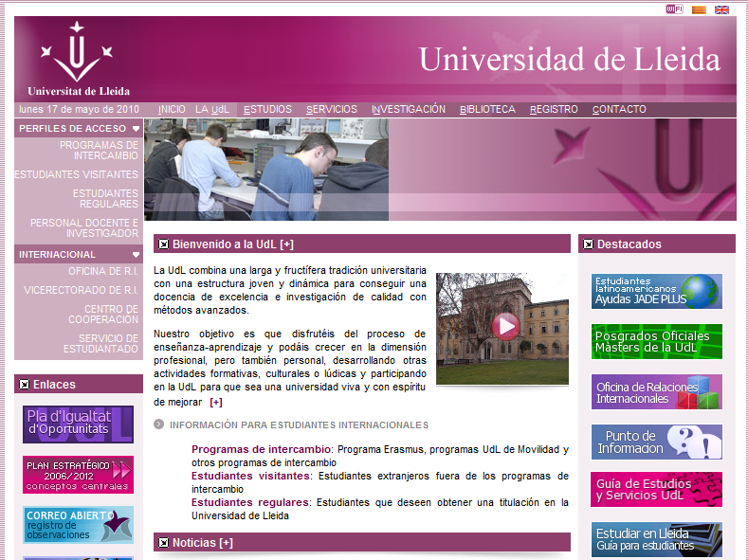
Task: Open Estudiantes Visitantes in sidebar
Action: coord(77,175)
